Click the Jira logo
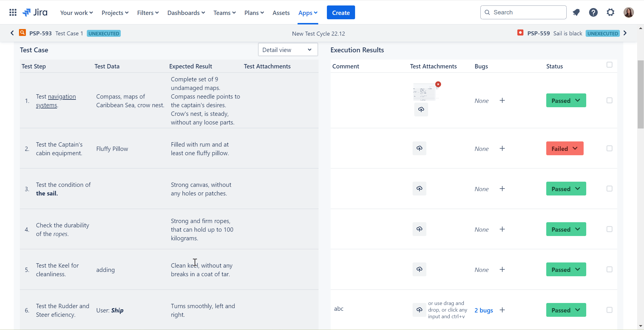644x330 pixels. click(35, 12)
